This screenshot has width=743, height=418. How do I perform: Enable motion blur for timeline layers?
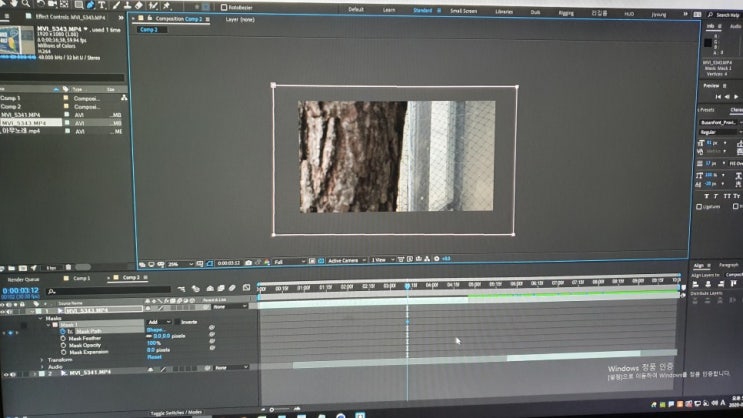pyautogui.click(x=232, y=288)
